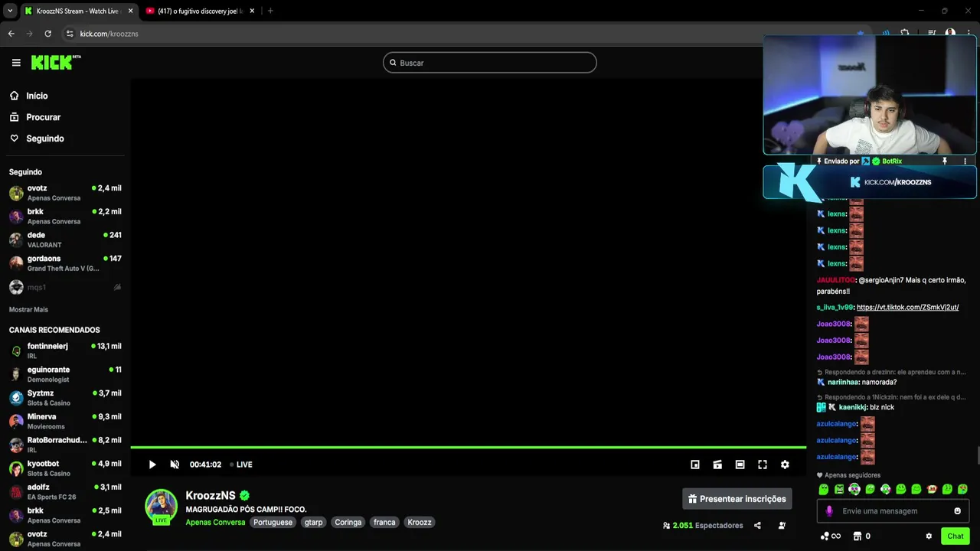Select the gtarp tag
This screenshot has height=551, width=980.
pos(313,523)
